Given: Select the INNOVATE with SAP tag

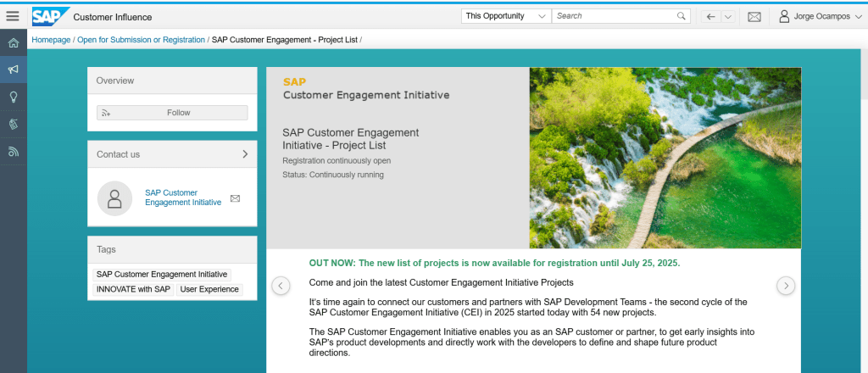Looking at the screenshot, I should 133,289.
